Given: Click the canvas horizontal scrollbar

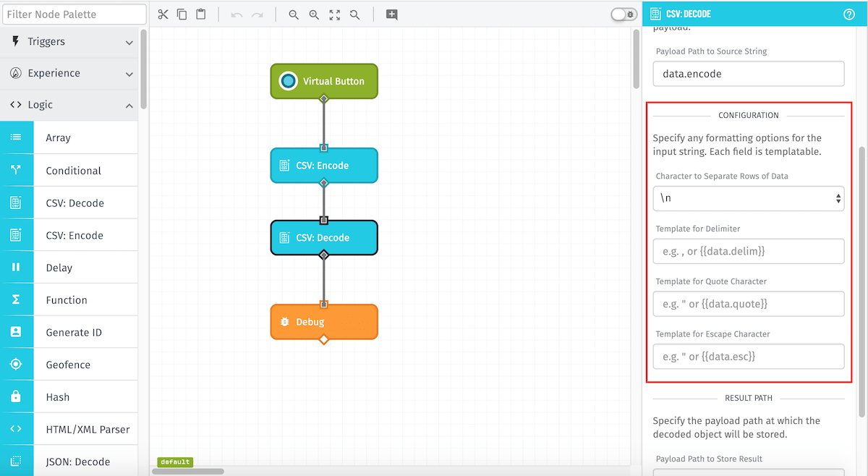Looking at the screenshot, I should (x=188, y=472).
